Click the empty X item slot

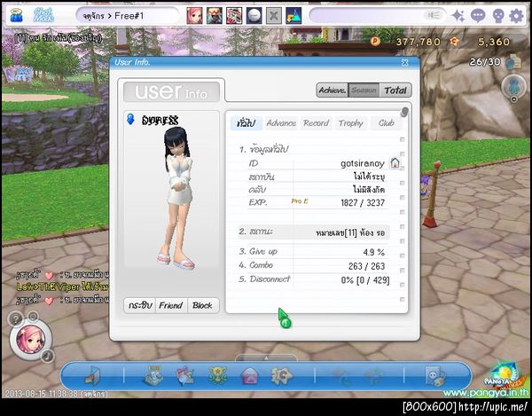tap(274, 16)
